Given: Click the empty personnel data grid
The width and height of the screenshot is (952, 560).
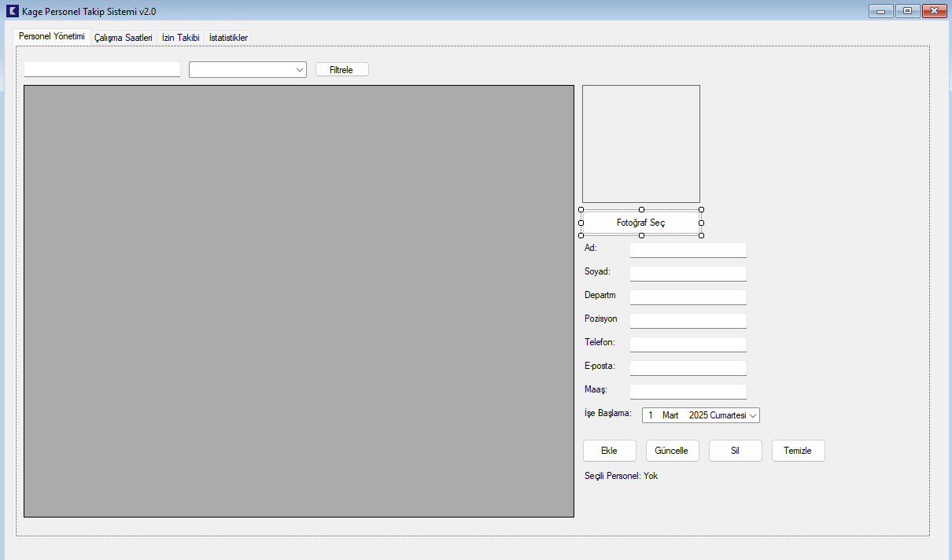Looking at the screenshot, I should (299, 301).
